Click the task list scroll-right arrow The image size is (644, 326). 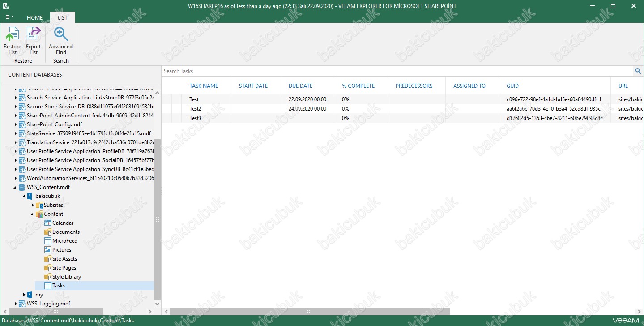point(640,311)
